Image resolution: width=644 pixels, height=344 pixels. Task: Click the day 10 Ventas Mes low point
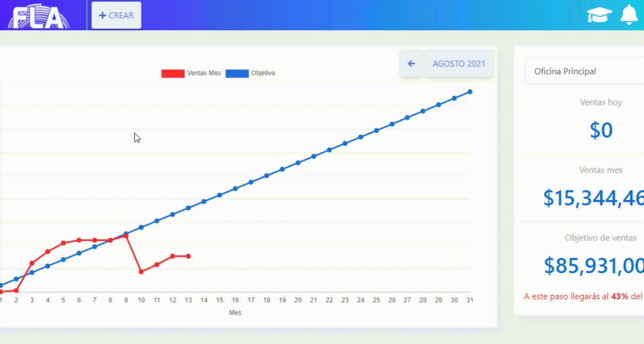coord(141,272)
